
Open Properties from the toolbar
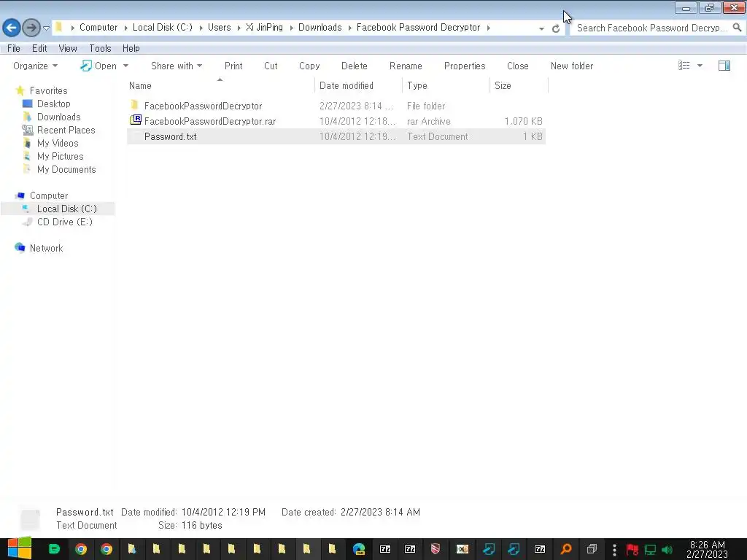465,66
